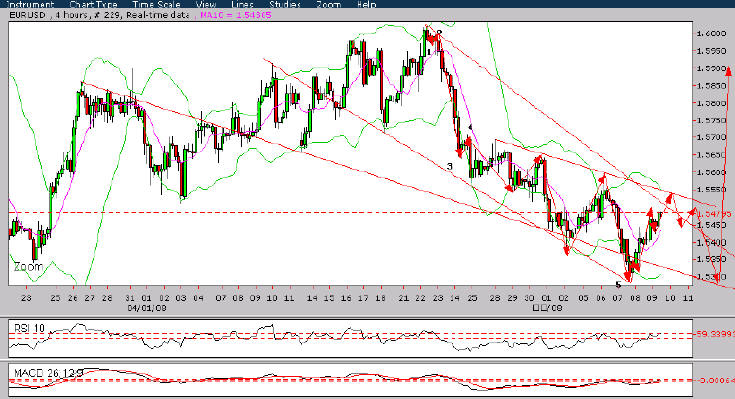This screenshot has width=735, height=399.
Task: Click the Zoom label inside the chart
Action: click(x=29, y=267)
